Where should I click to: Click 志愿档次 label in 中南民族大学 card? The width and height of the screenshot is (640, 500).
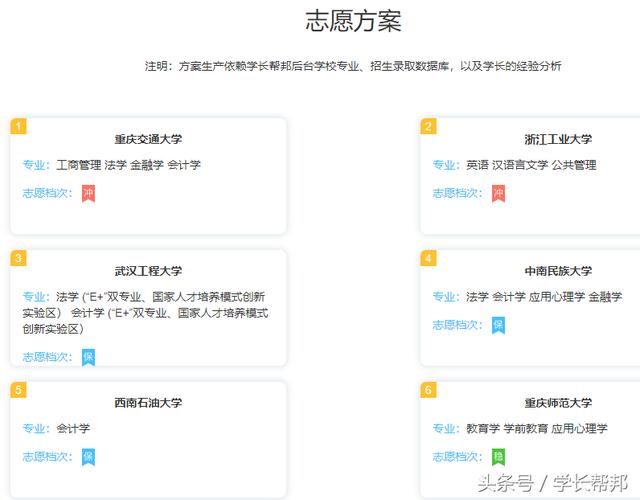coord(458,325)
